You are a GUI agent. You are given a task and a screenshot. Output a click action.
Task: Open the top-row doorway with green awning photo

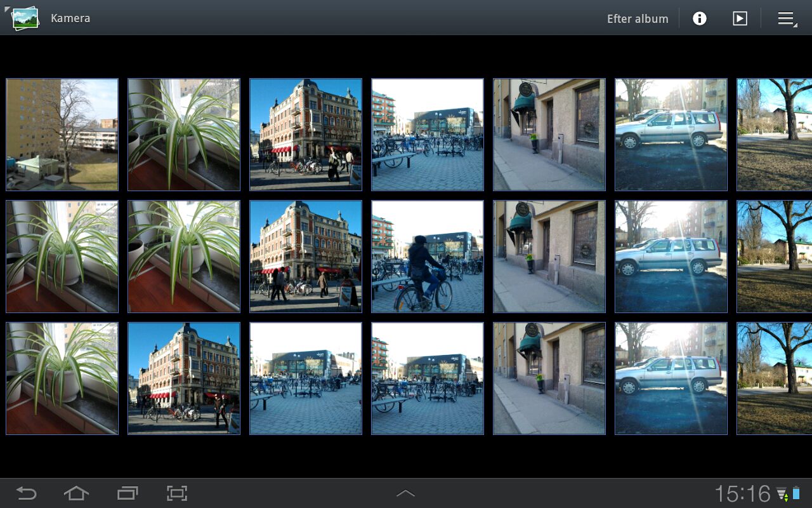(549, 135)
